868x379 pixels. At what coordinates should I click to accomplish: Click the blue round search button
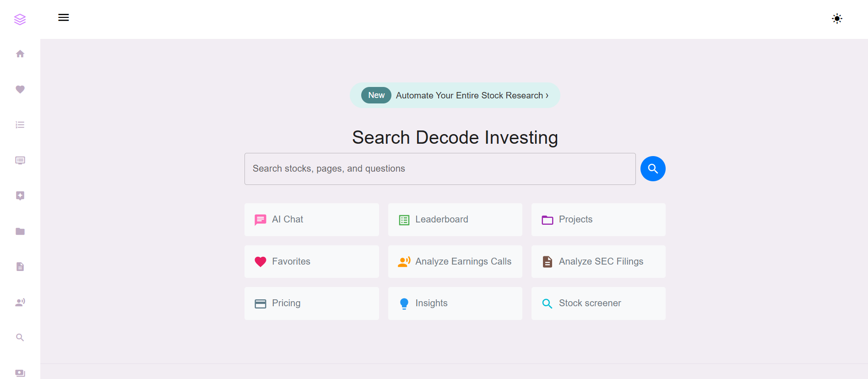[x=653, y=169]
